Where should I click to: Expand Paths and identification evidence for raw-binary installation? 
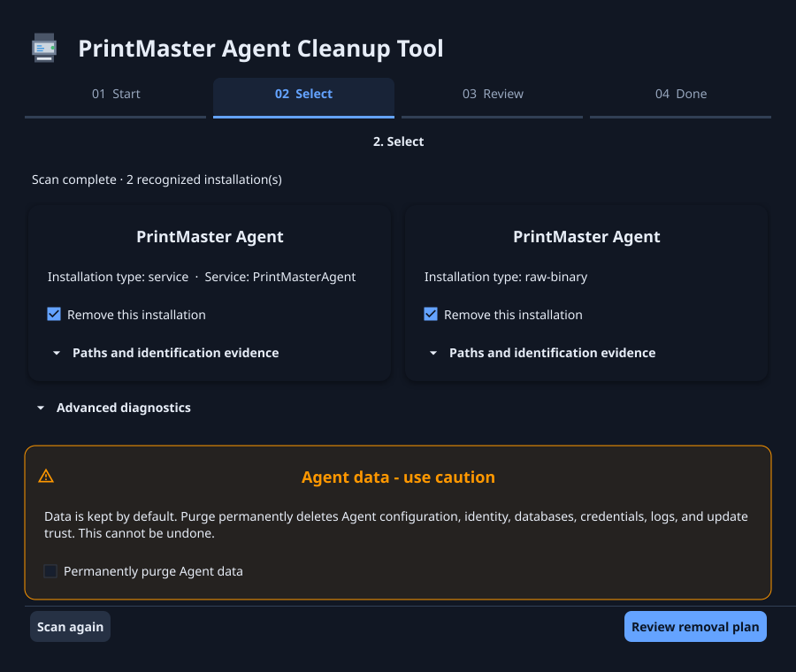tap(543, 353)
